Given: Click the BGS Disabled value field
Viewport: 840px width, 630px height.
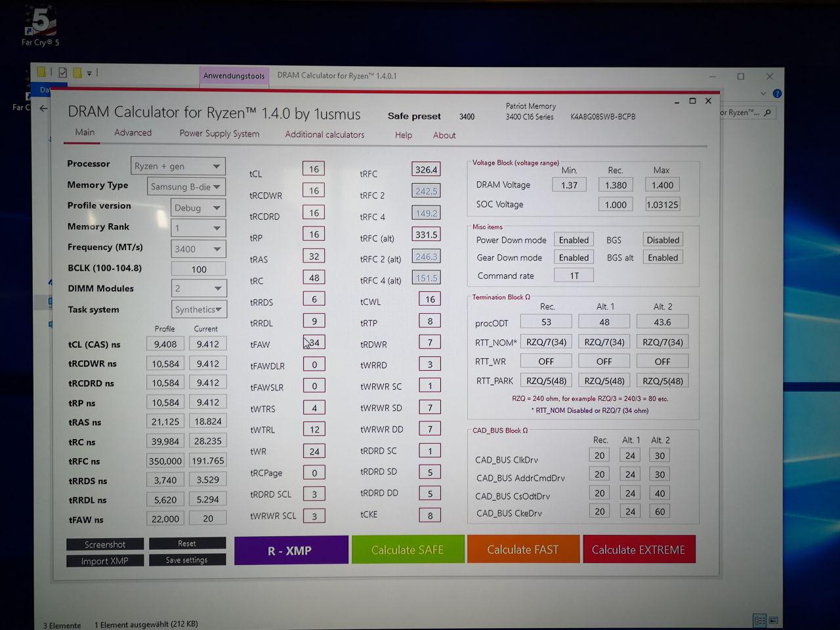Looking at the screenshot, I should pyautogui.click(x=663, y=240).
